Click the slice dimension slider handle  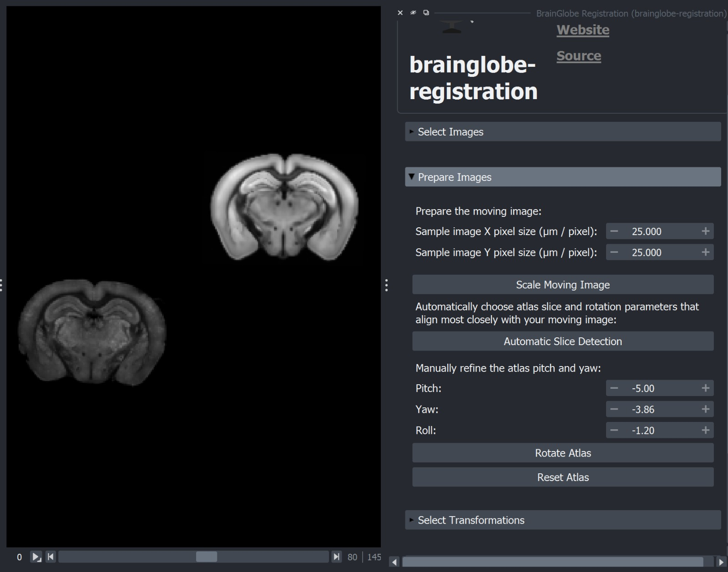pyautogui.click(x=207, y=557)
